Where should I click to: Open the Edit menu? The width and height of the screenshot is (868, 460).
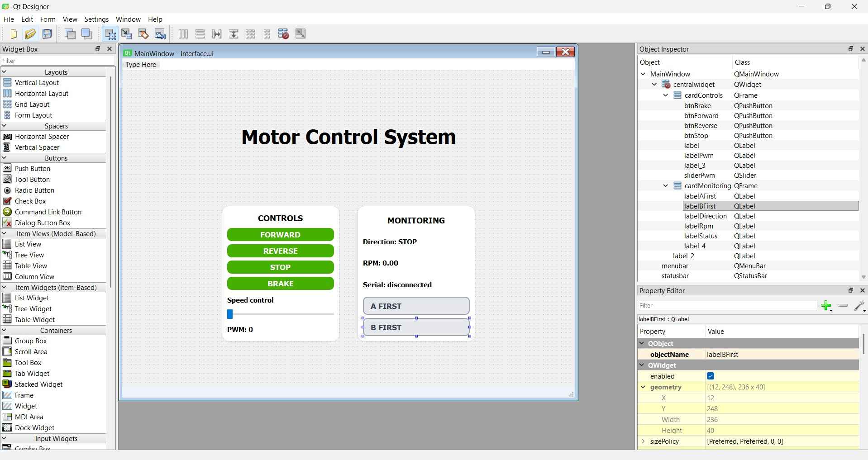[27, 19]
